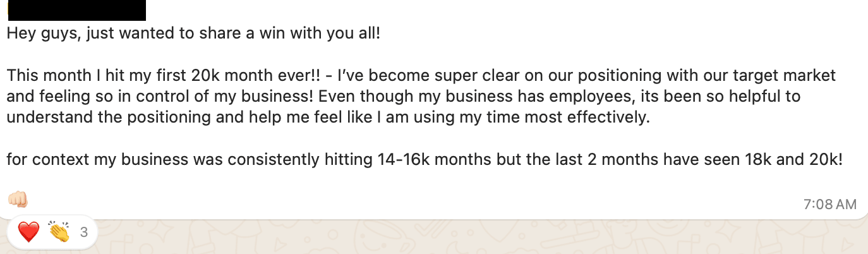
Task: Open the reaction count showing 3
Action: pyautogui.click(x=83, y=233)
